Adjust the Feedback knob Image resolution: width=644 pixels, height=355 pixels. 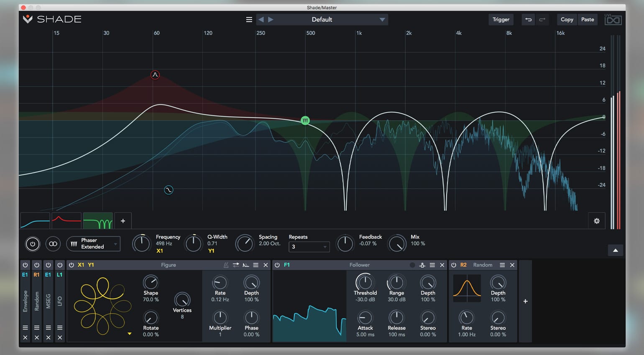tap(345, 243)
